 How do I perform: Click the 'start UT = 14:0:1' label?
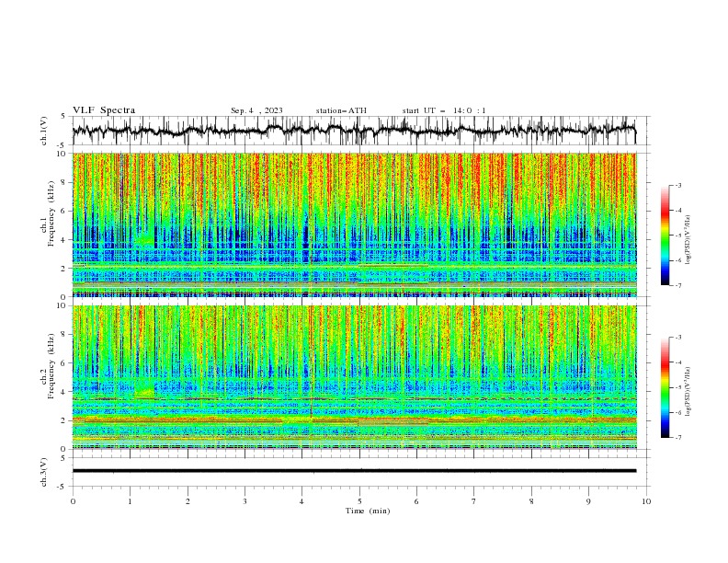coord(443,110)
